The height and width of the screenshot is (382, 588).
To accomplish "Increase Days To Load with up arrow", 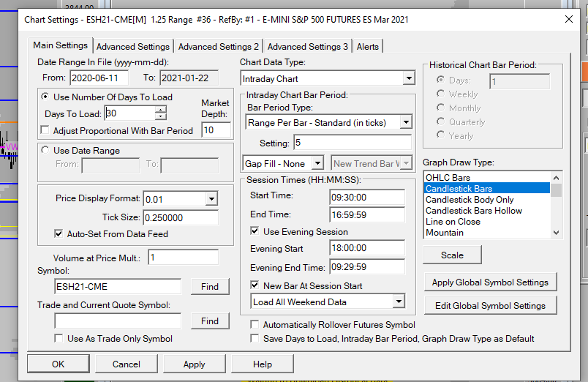I will tap(160, 110).
